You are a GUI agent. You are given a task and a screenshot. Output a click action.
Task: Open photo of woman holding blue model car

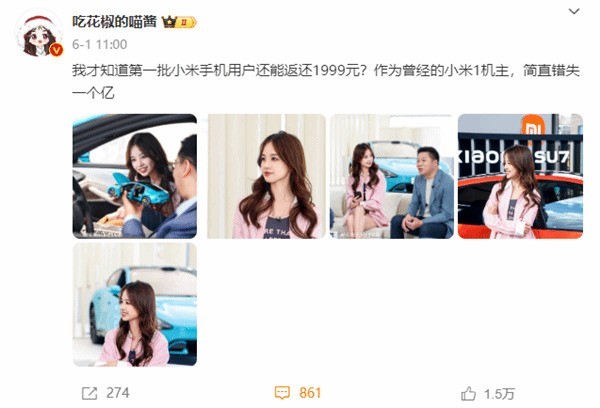[135, 176]
